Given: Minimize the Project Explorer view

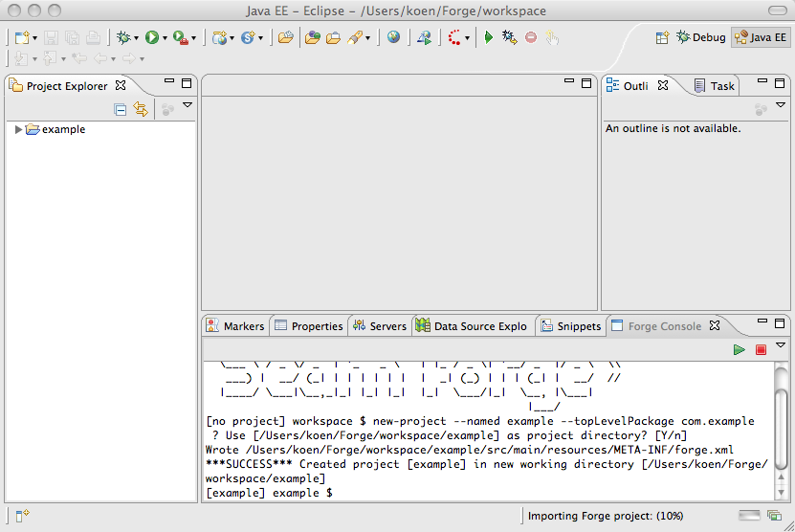Looking at the screenshot, I should pyautogui.click(x=169, y=81).
